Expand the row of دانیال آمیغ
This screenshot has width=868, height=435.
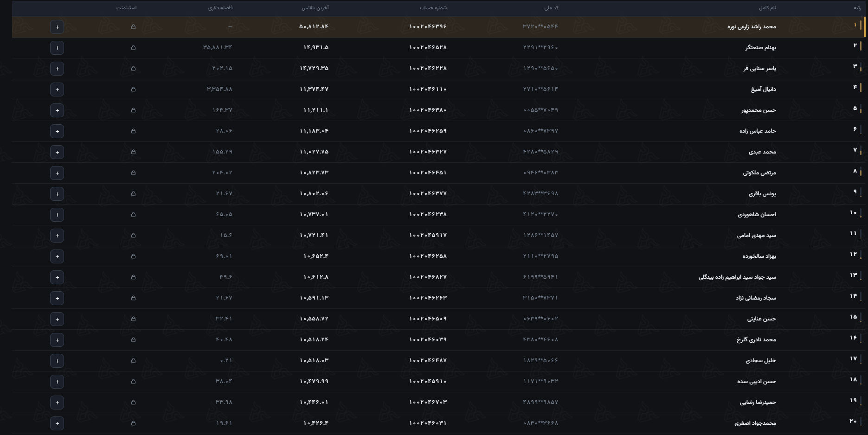(x=57, y=90)
